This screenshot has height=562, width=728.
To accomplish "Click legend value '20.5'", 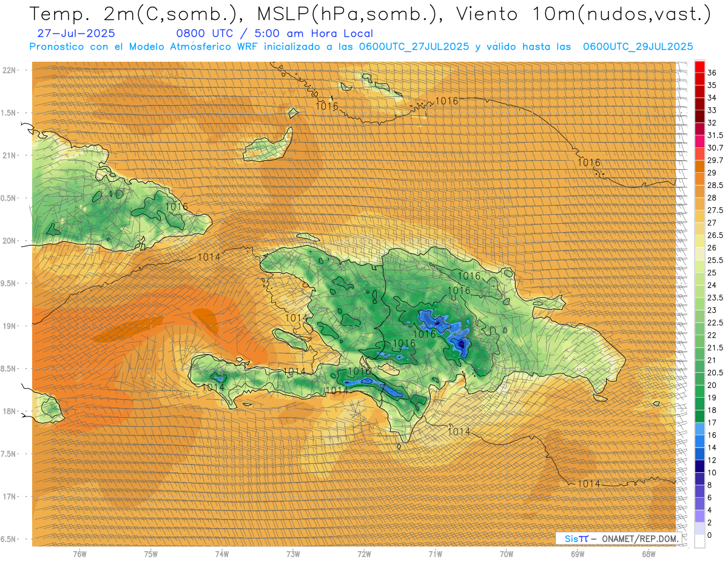I will [715, 373].
